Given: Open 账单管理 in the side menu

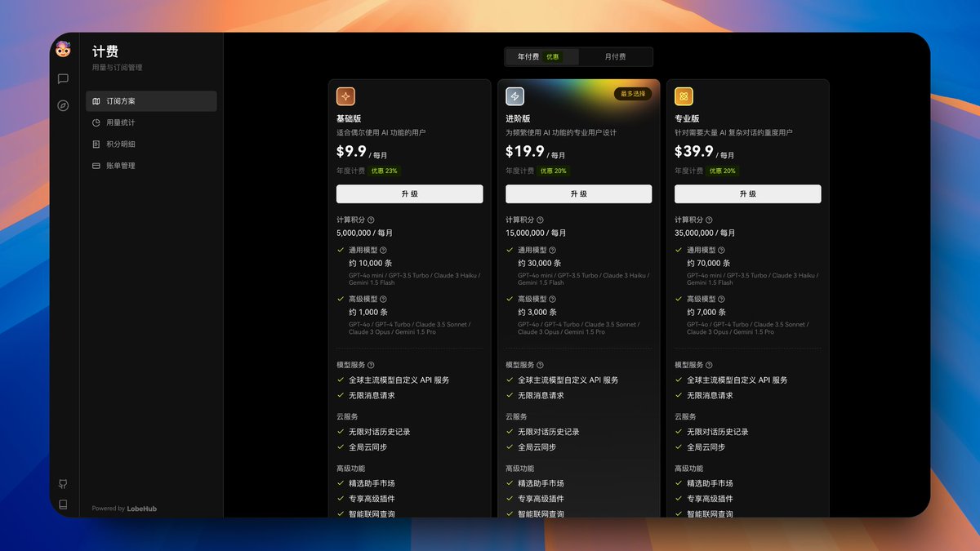Looking at the screenshot, I should pos(151,166).
